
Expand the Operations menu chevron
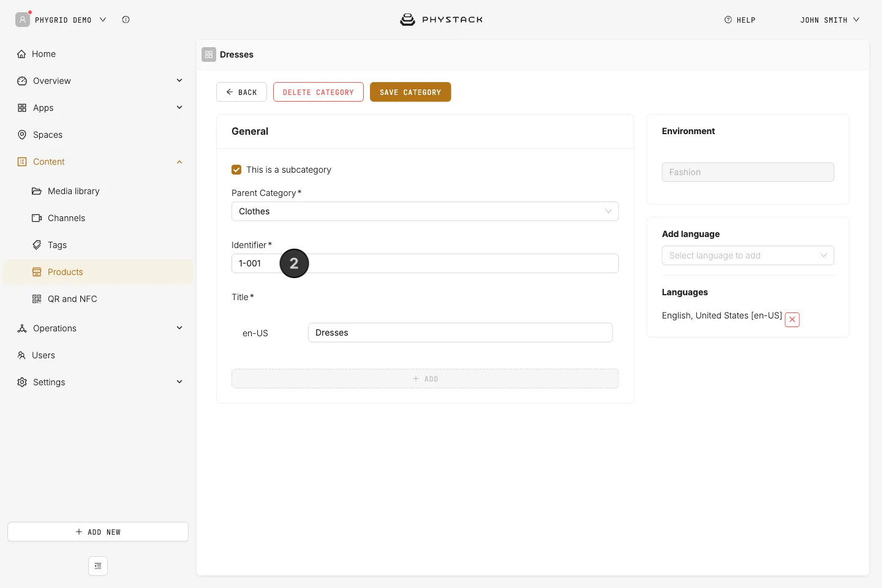179,328
